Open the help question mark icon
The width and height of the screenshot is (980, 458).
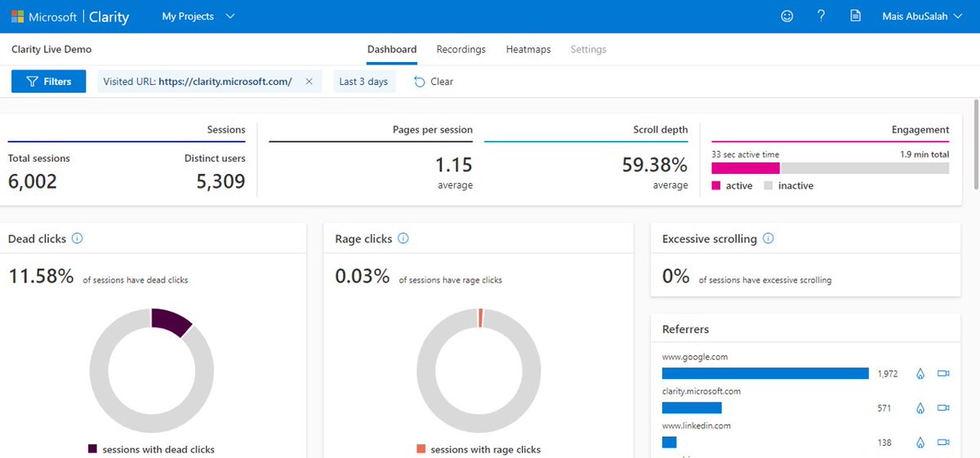pyautogui.click(x=822, y=16)
